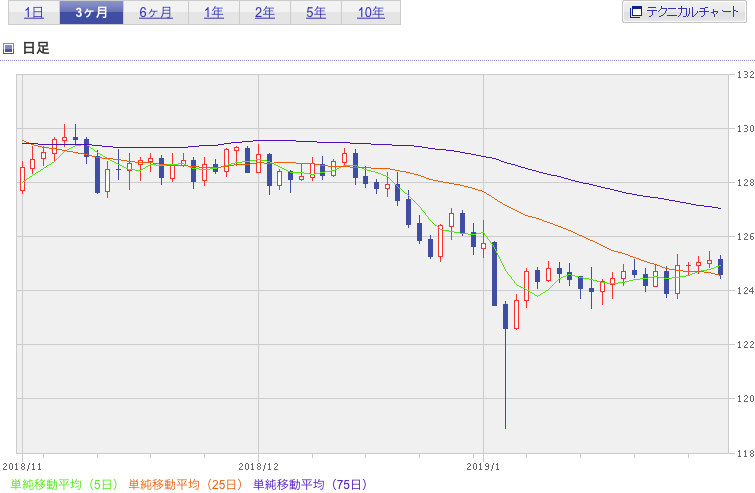
Task: Click the 118 price axis label
Action: click(x=745, y=453)
